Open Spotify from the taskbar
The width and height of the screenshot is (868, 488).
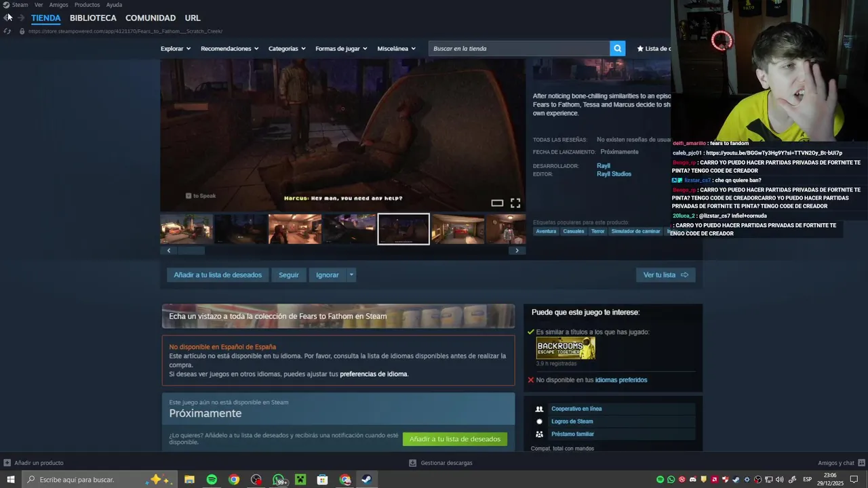pyautogui.click(x=212, y=480)
